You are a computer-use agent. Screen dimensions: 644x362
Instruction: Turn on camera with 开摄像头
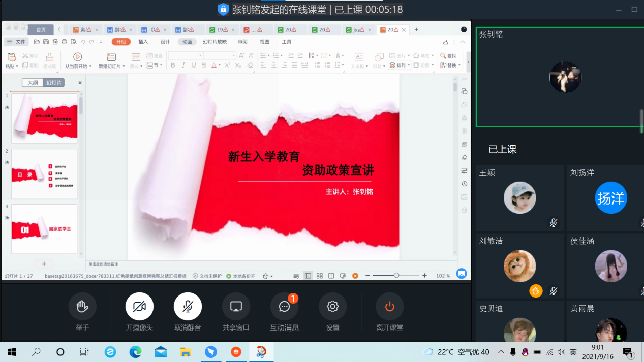[x=139, y=307]
